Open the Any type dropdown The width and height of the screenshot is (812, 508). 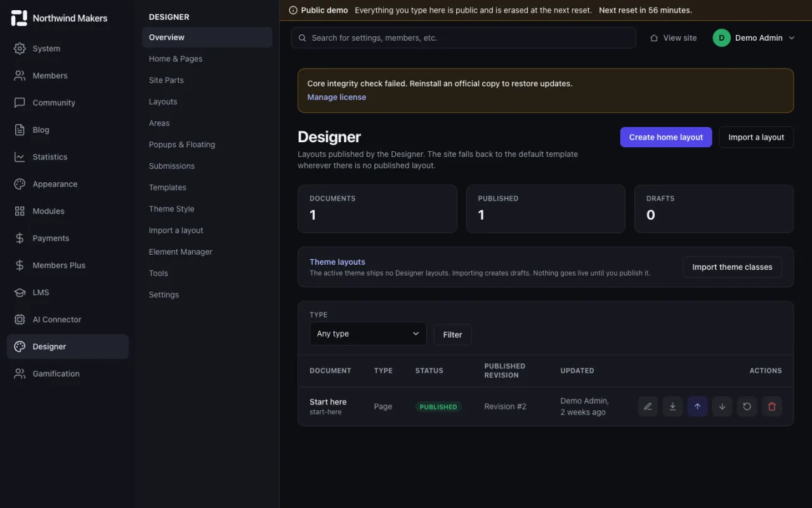[368, 334]
